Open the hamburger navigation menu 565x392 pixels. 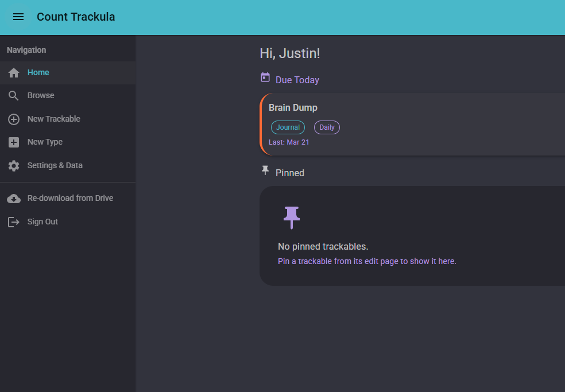point(18,17)
